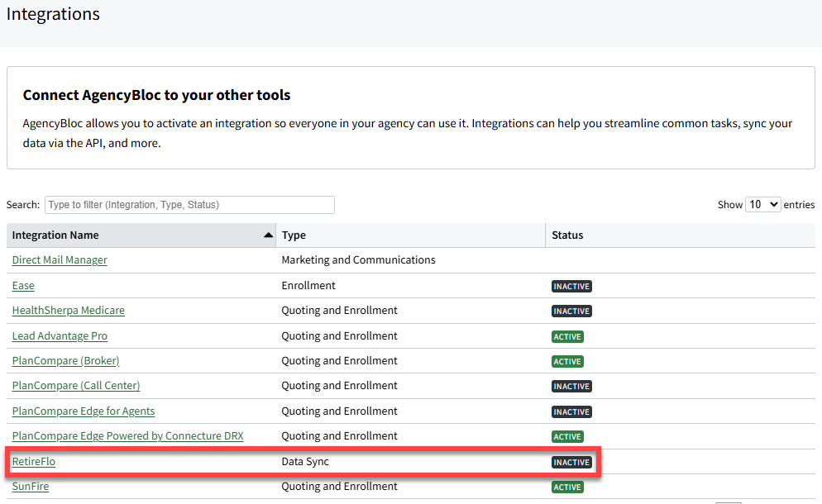Click 'Quoting and Enrollment' in Lead Advantage Pro row

coord(339,335)
